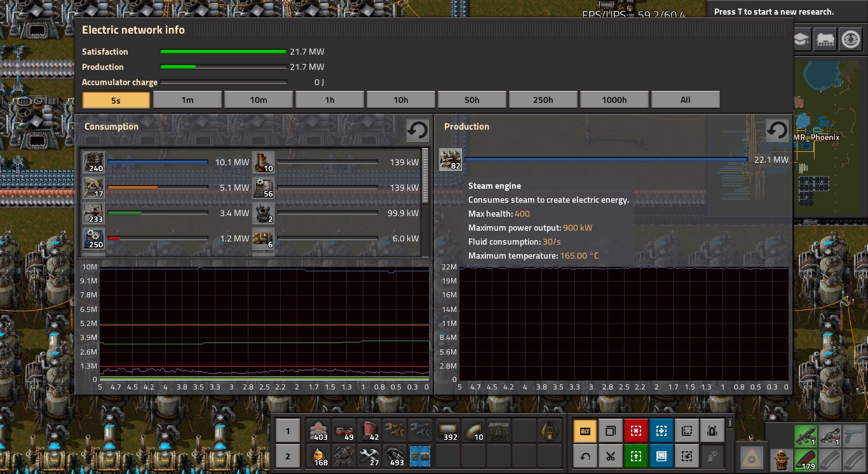Viewport: 868px width, 474px height.
Task: Click the scissors cut shortcut
Action: (610, 456)
